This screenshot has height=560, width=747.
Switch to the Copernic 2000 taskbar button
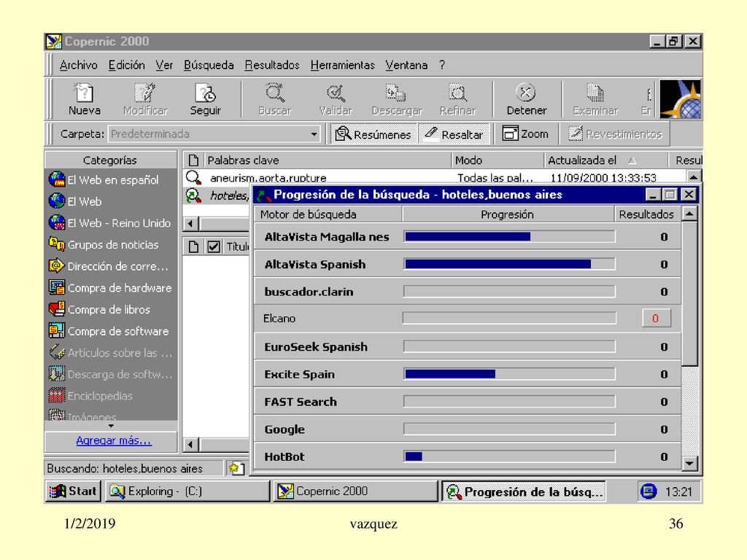pos(355,491)
